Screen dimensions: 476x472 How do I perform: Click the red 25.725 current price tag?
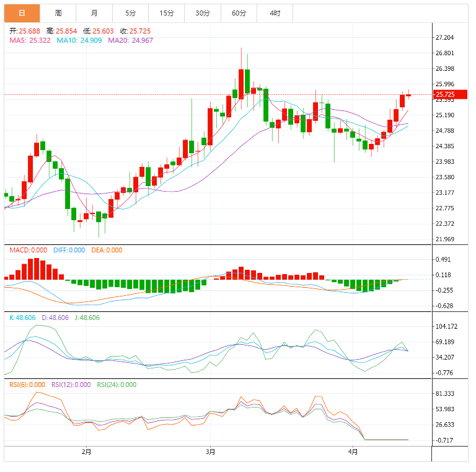pyautogui.click(x=450, y=94)
